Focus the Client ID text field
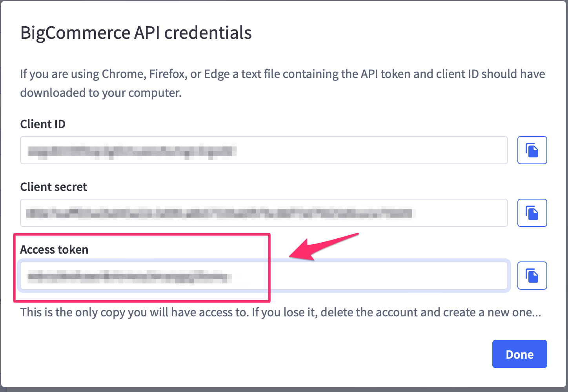 tap(264, 150)
